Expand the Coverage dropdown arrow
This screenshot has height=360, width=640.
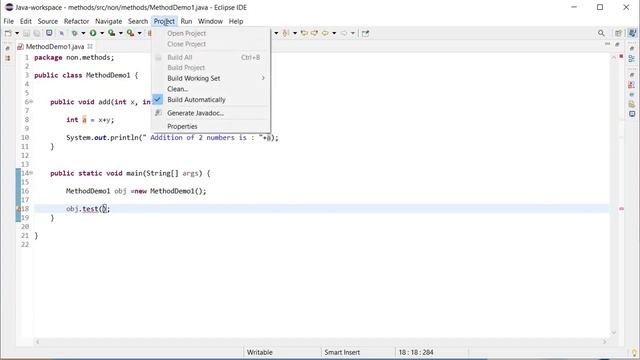tap(120, 33)
